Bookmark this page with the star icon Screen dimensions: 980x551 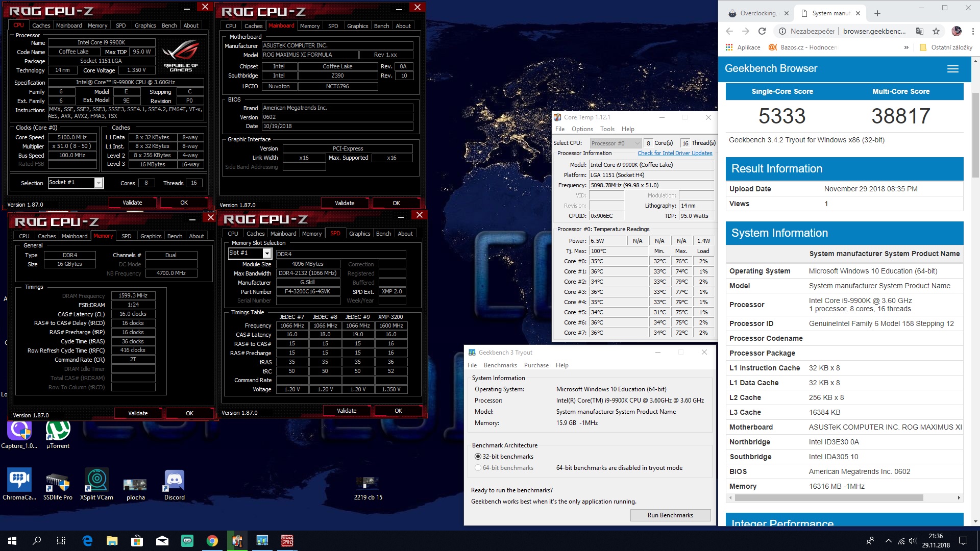pos(936,31)
